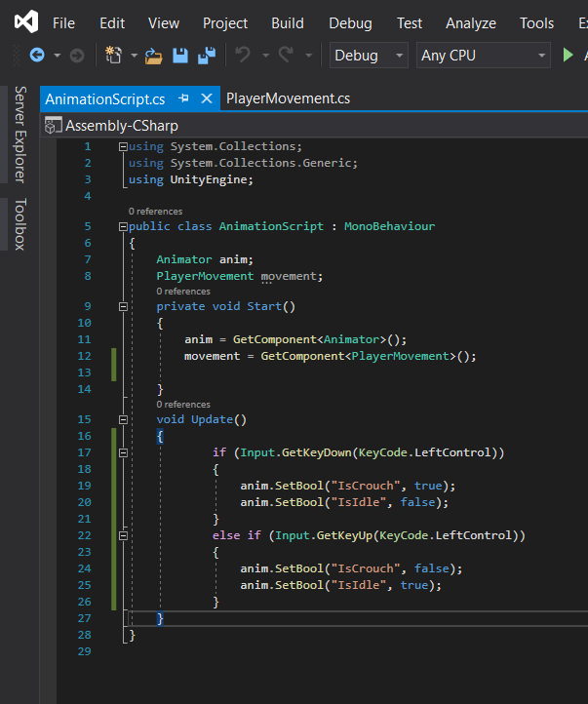Collapse the Update() method block

(x=123, y=420)
